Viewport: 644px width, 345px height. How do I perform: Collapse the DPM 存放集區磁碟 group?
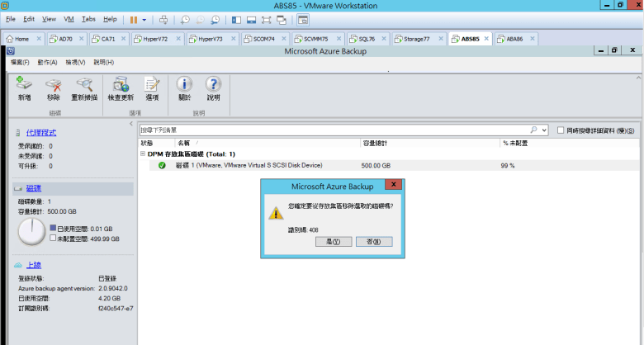pos(142,154)
